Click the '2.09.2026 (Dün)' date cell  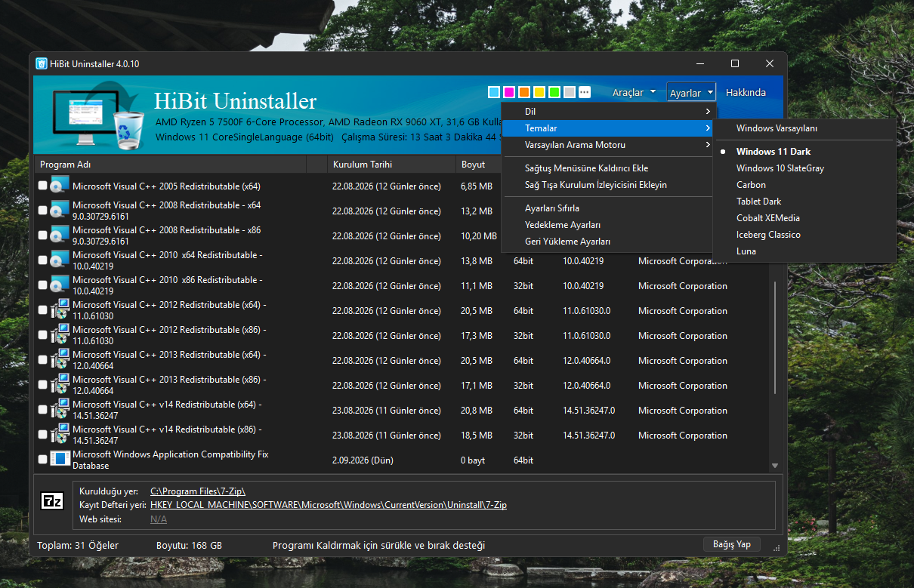[x=363, y=460]
